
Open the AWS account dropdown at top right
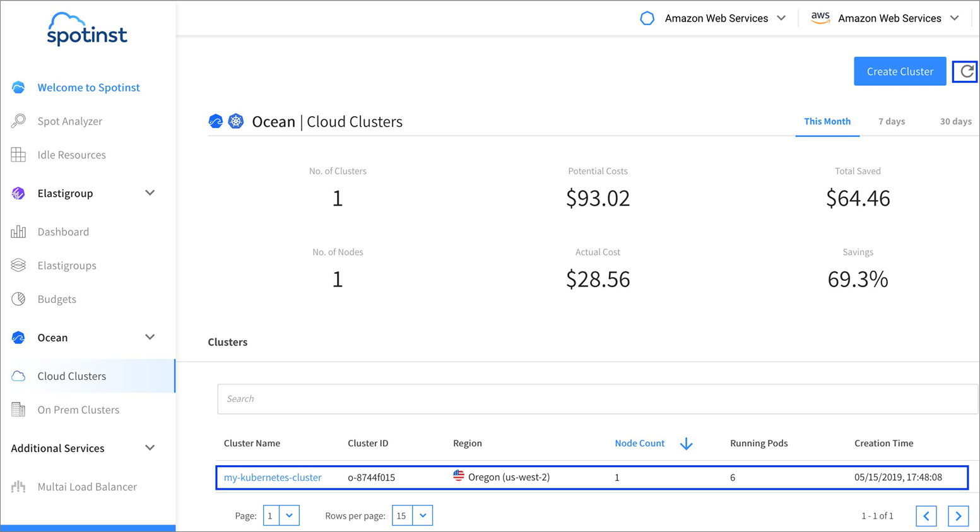(x=954, y=18)
